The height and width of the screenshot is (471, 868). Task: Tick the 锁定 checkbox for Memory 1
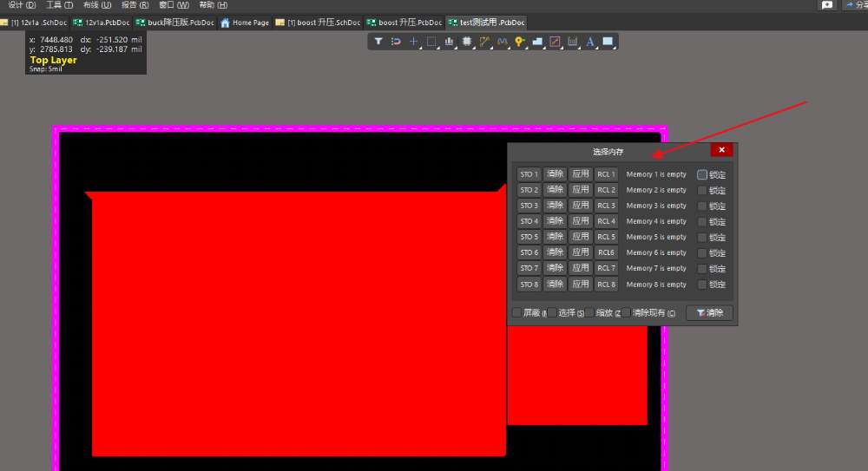click(702, 175)
